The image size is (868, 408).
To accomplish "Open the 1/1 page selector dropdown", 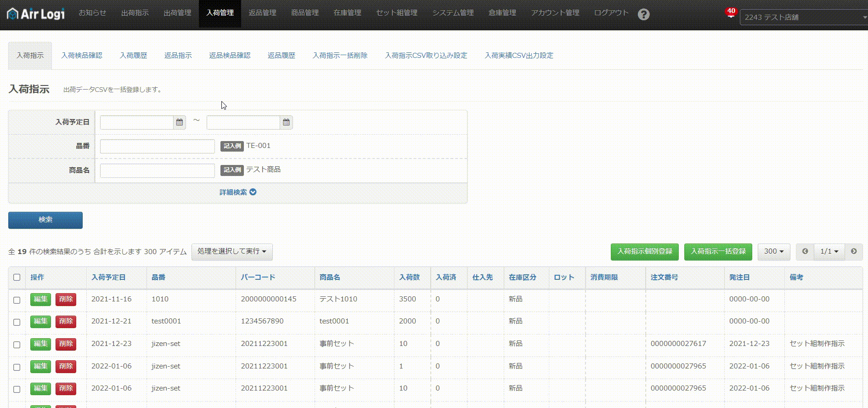I will coord(829,251).
